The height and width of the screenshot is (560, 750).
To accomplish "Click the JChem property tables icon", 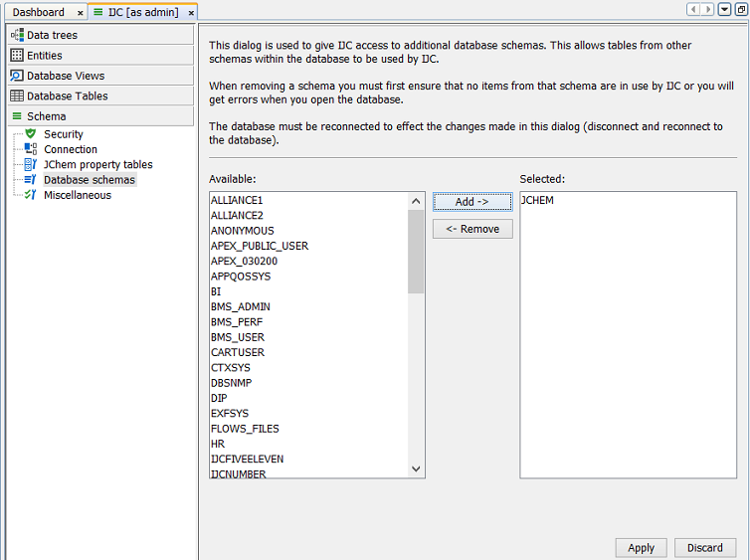I will click(x=30, y=165).
